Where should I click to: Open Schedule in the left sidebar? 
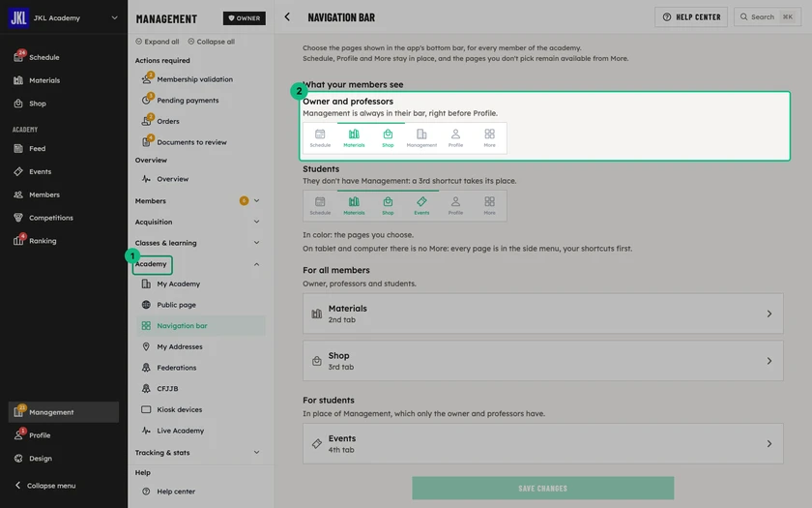click(x=63, y=57)
